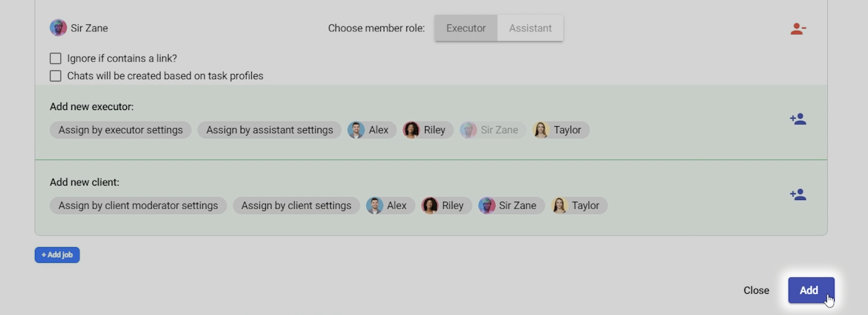Click add person icon in client section
Image resolution: width=868 pixels, height=315 pixels.
click(798, 195)
